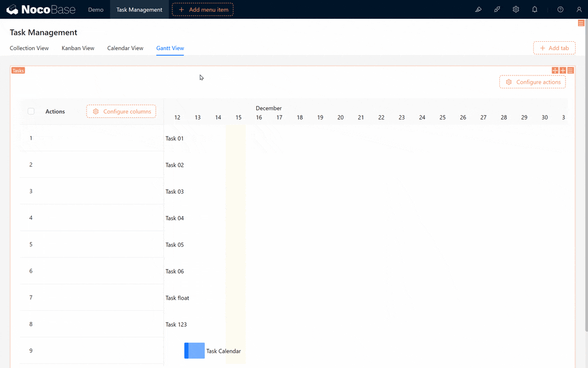The width and height of the screenshot is (588, 368).
Task: Click day 21 in timeline header
Action: click(361, 118)
